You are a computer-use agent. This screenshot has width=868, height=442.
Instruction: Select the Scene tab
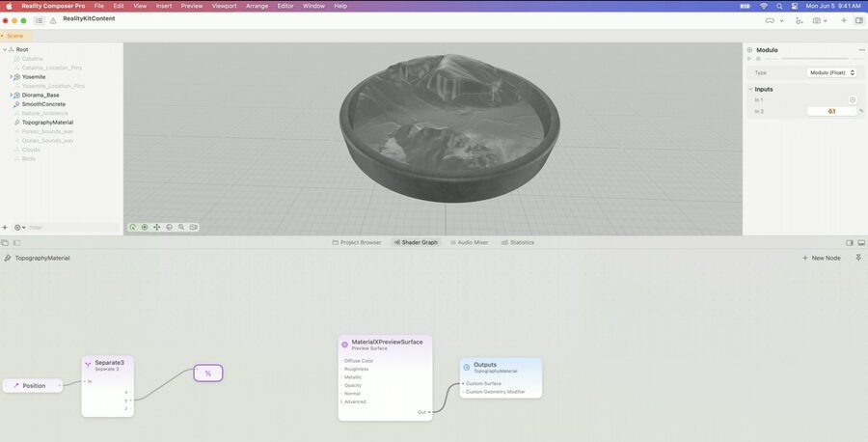pos(14,36)
